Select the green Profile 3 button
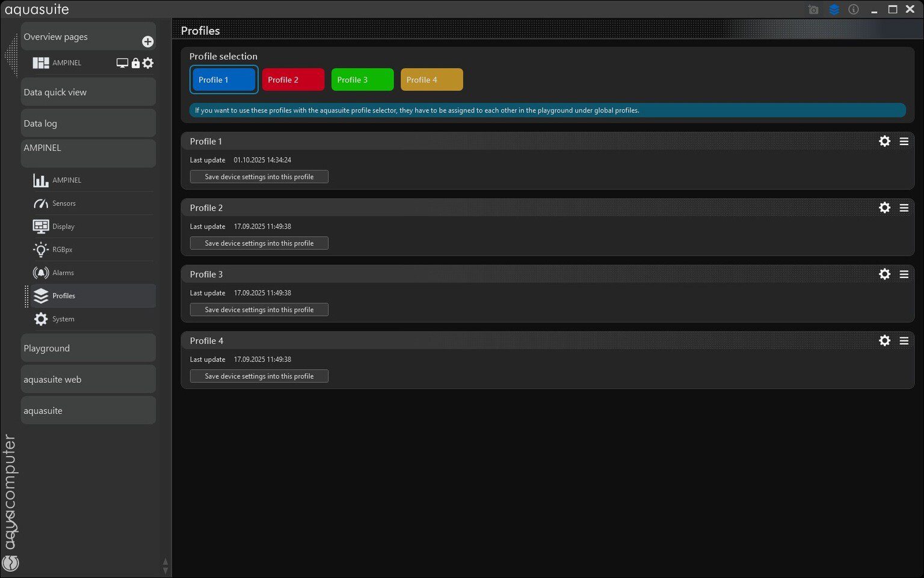Viewport: 924px width, 578px height. (362, 79)
